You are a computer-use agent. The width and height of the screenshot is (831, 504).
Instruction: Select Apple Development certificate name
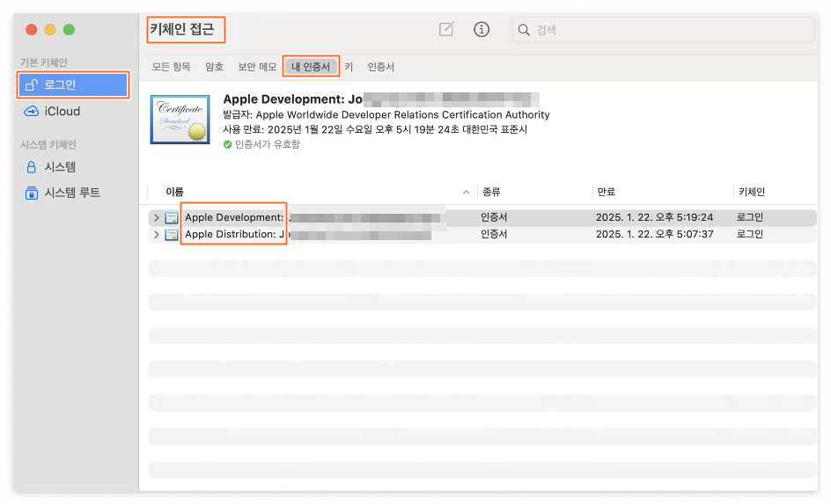(234, 217)
